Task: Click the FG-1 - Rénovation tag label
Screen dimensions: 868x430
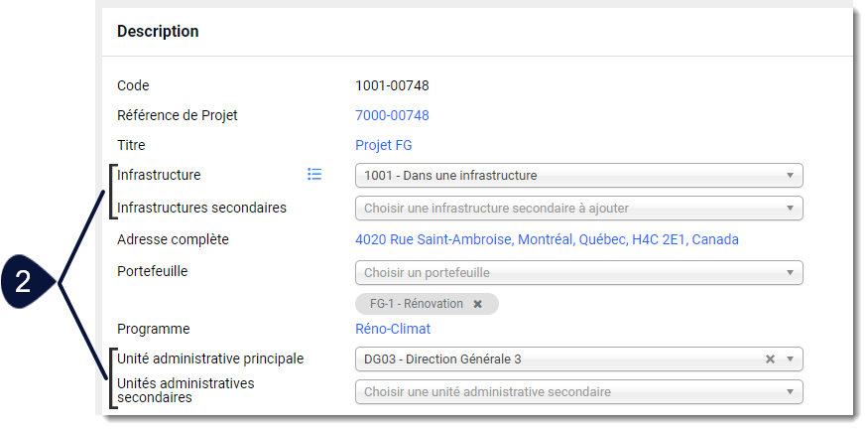Action: 417,304
